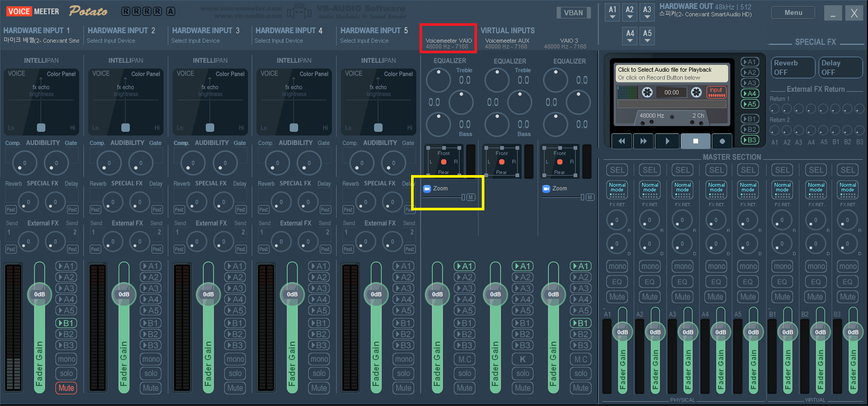Click the Zoom volume slider under Voicemeeter VAIO

click(x=444, y=197)
